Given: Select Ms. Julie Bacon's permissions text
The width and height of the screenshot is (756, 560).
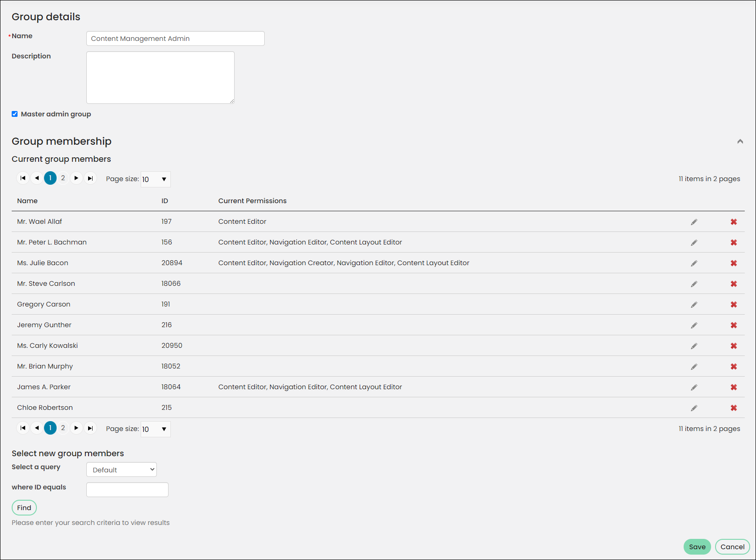Looking at the screenshot, I should click(x=344, y=263).
